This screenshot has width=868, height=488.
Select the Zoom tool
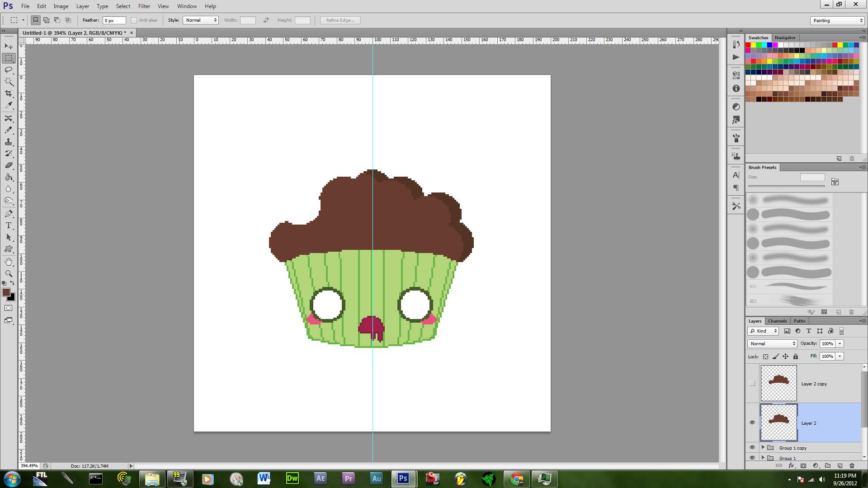click(x=9, y=274)
